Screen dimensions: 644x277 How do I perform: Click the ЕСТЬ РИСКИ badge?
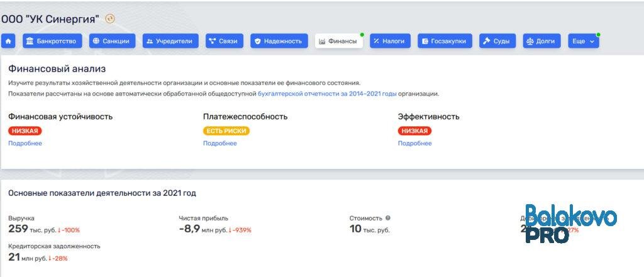(226, 131)
